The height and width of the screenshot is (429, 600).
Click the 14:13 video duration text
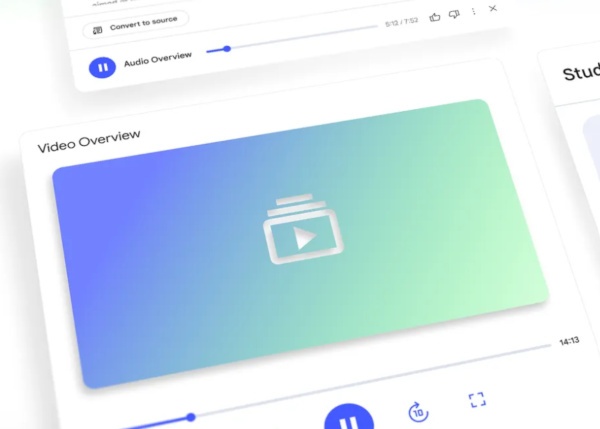569,341
